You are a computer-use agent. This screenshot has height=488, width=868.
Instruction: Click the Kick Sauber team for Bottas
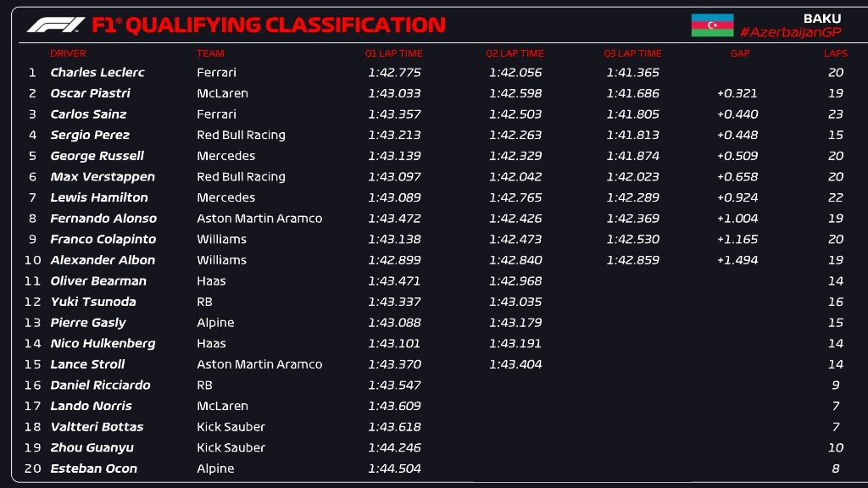tap(231, 427)
